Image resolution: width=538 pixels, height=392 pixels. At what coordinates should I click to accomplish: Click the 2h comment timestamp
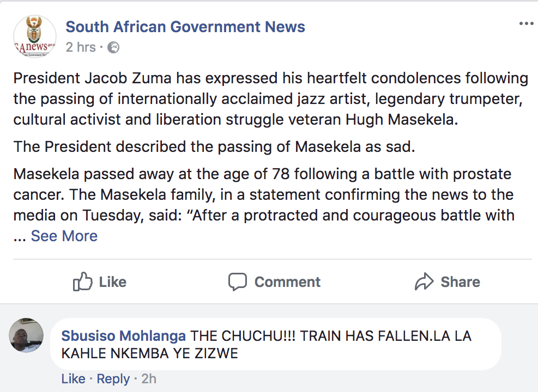pyautogui.click(x=149, y=379)
